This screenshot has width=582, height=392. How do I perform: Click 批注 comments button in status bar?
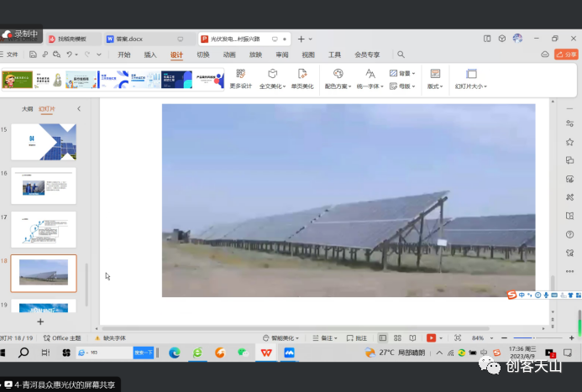(x=357, y=338)
